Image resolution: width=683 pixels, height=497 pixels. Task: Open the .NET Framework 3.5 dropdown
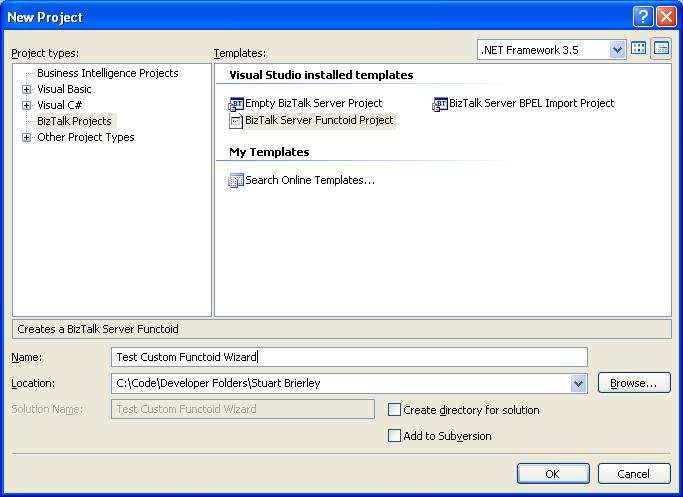click(617, 50)
